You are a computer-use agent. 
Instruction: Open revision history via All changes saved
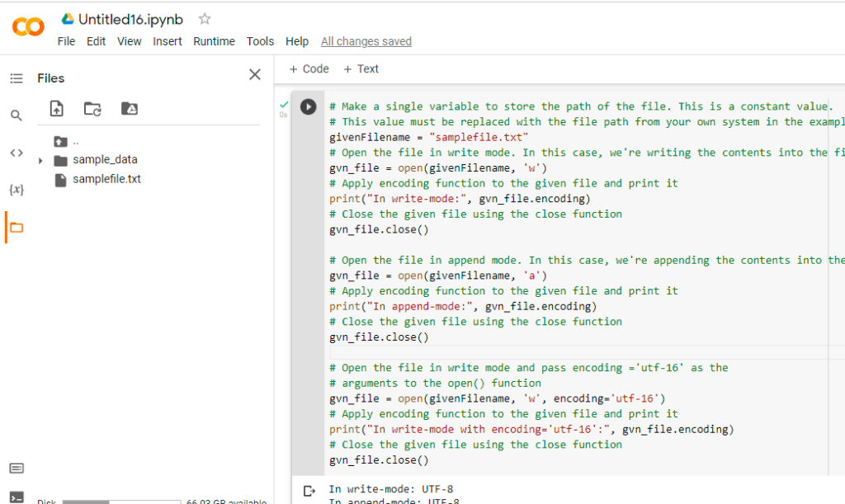tap(366, 41)
